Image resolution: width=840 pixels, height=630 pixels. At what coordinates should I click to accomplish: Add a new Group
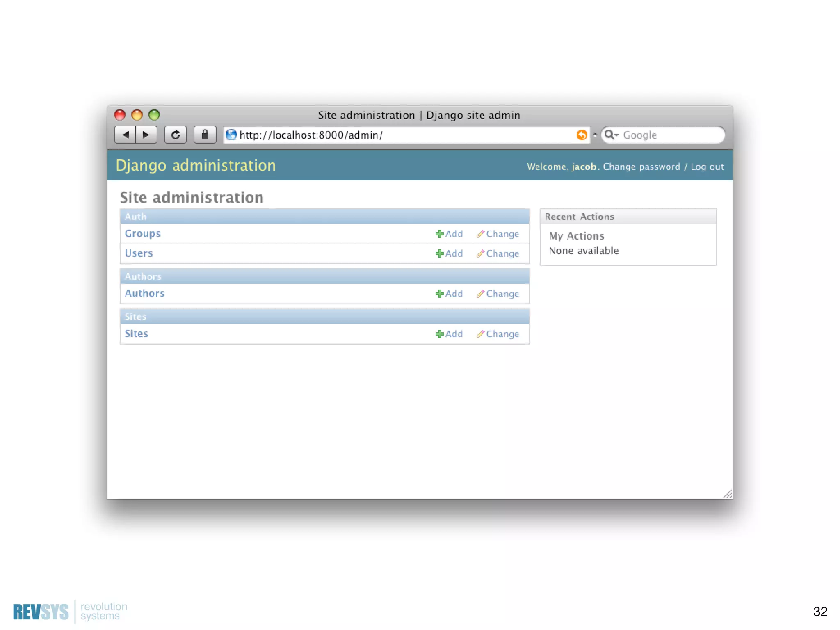click(449, 234)
